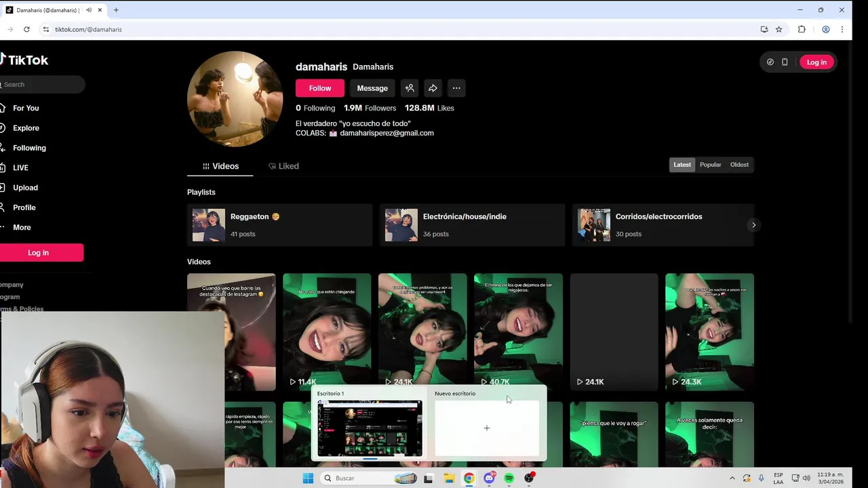Follow the damaharis account
The width and height of the screenshot is (868, 488).
320,88
